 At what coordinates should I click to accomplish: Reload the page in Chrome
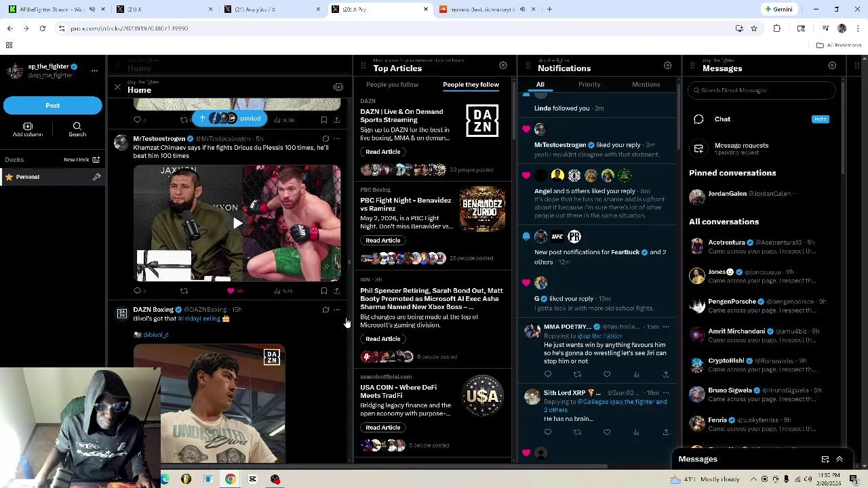tap(42, 28)
